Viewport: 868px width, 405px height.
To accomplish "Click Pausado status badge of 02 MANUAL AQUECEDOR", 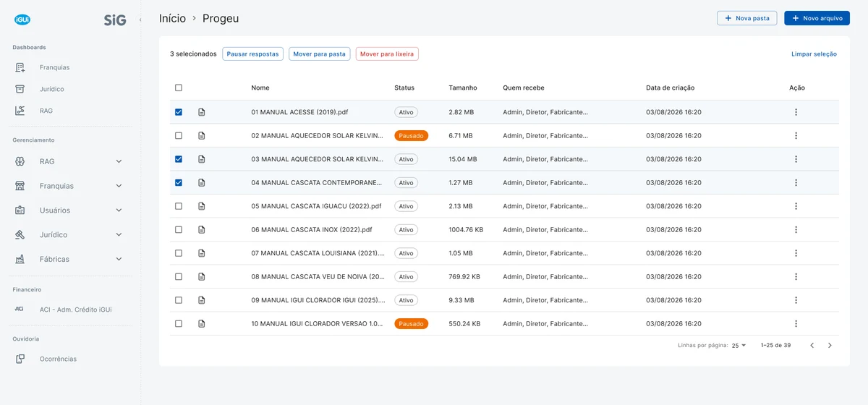I will tap(412, 136).
